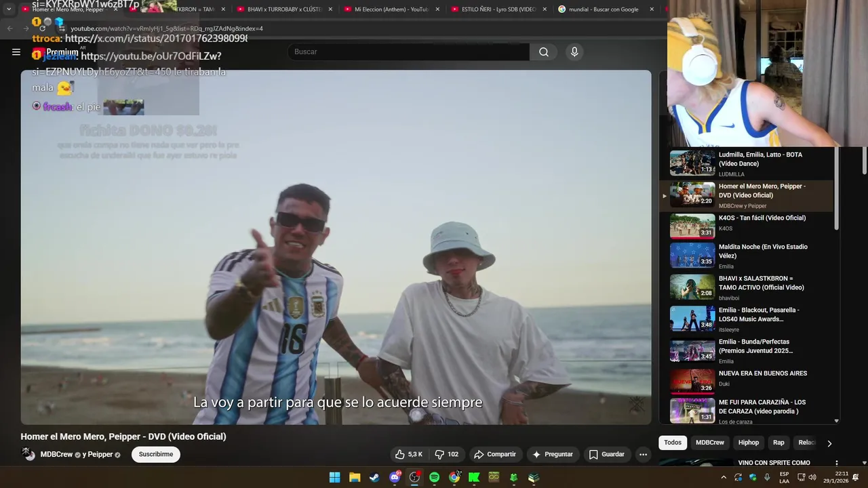Open Steam from the taskbar

point(374,477)
